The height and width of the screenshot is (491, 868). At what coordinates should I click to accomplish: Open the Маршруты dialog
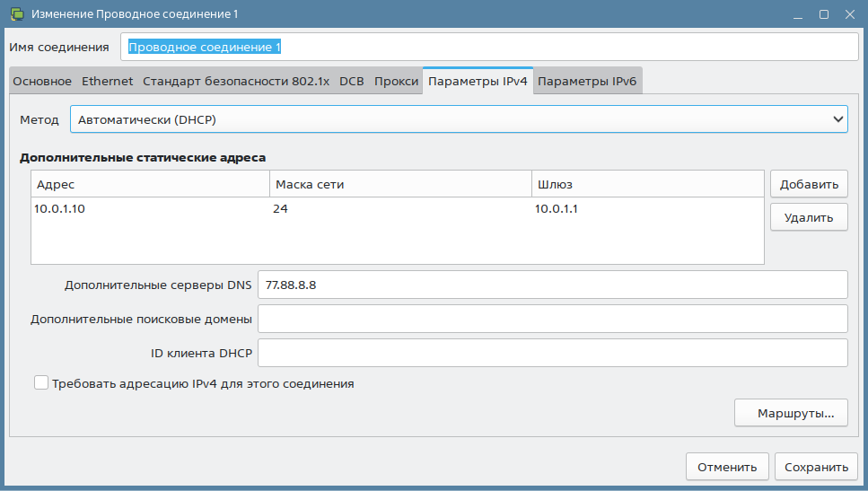point(790,414)
